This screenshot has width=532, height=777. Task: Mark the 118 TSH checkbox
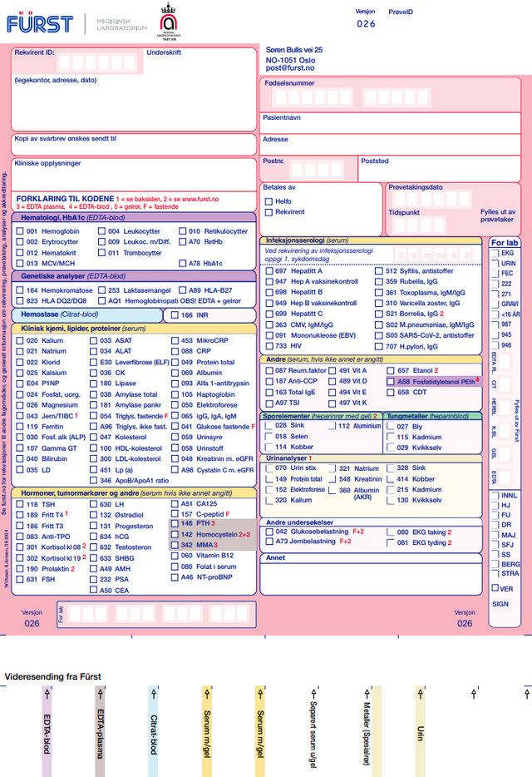(x=20, y=504)
